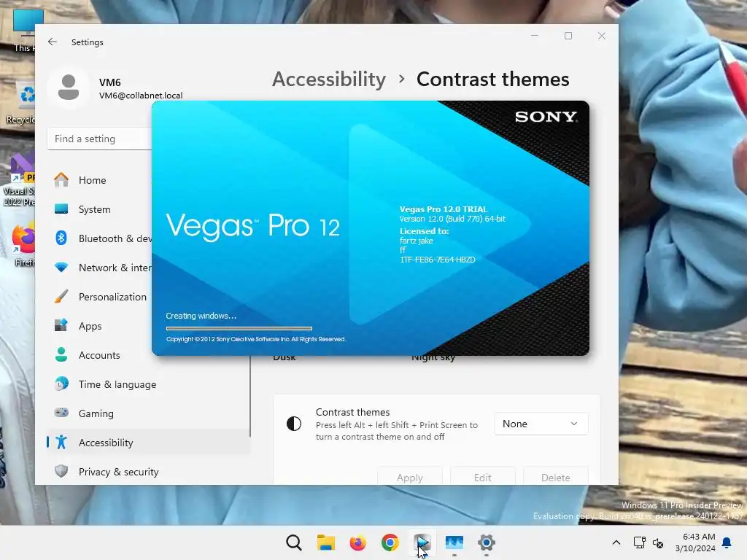
Task: Click the Settings gear taskbar icon
Action: (487, 542)
